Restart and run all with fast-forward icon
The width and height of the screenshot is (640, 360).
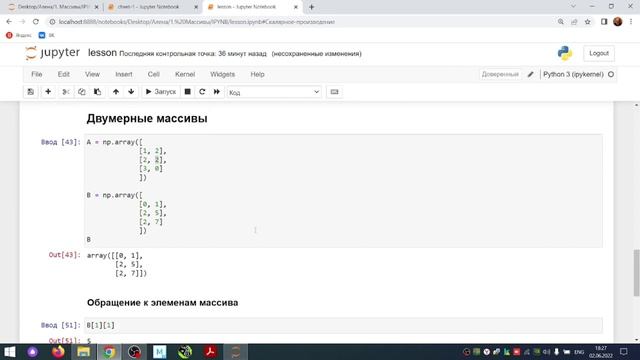[217, 92]
